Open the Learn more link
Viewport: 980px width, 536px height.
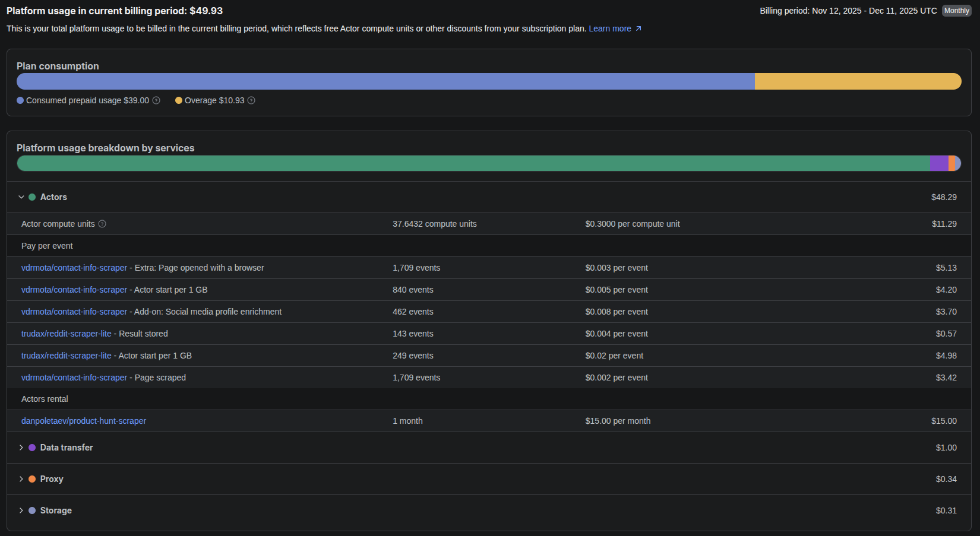click(x=609, y=28)
